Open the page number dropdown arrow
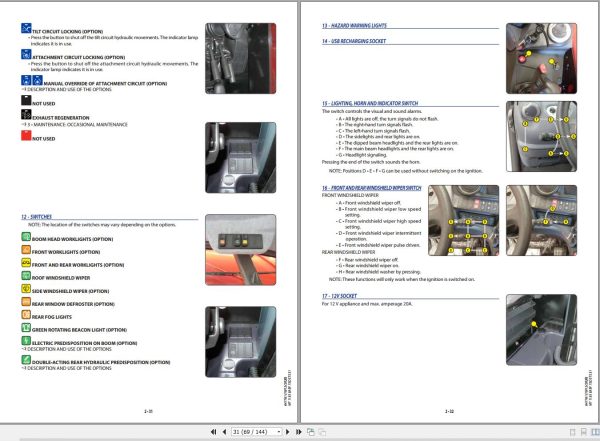 (x=279, y=432)
